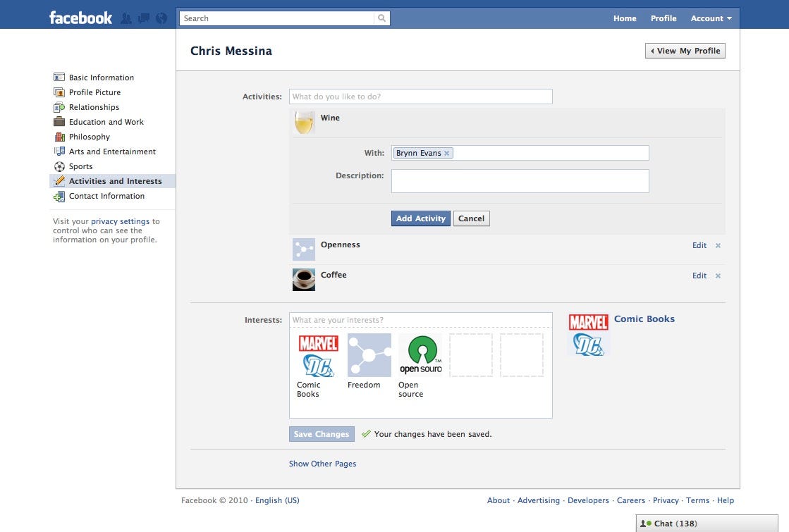Edit the Openness activity
This screenshot has height=532, width=789.
point(699,245)
